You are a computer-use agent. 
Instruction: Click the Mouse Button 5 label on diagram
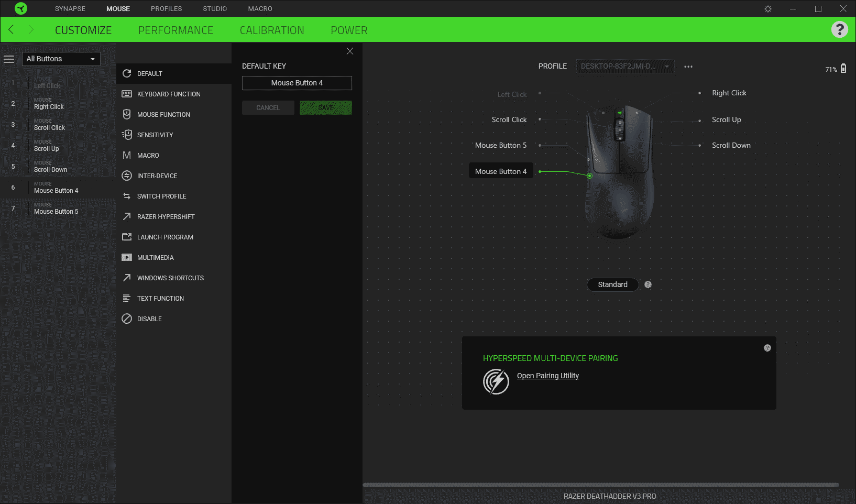pos(501,145)
